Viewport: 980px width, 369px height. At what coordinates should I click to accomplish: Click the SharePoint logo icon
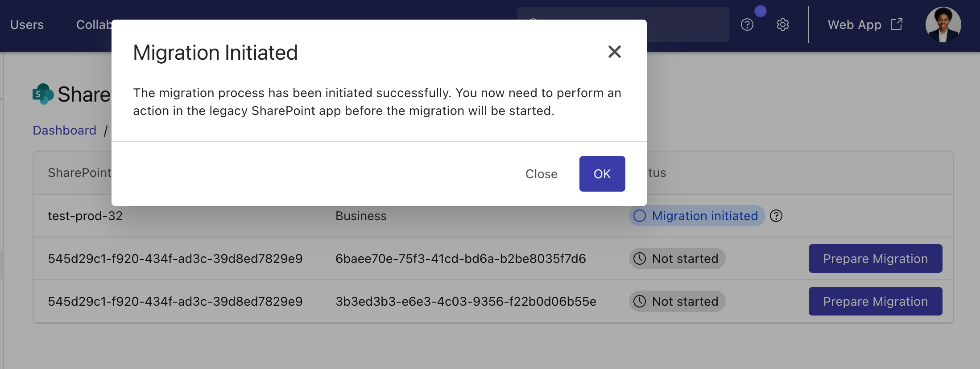(x=43, y=94)
